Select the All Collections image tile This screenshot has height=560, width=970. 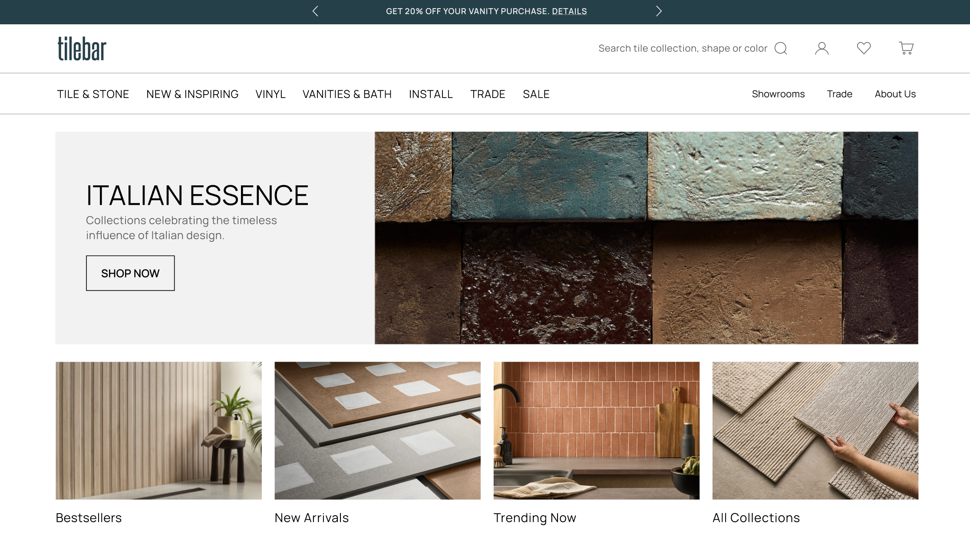[x=815, y=430]
